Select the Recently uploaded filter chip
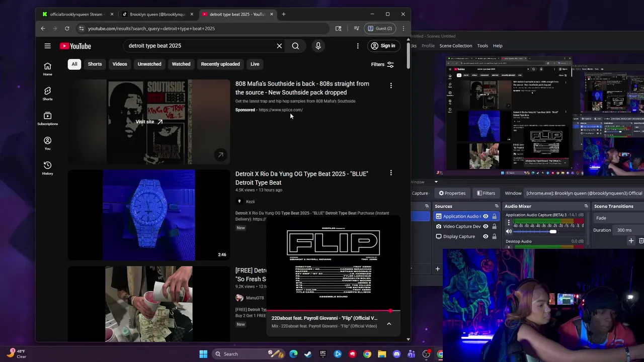Viewport: 644px width, 362px height. coord(220,64)
